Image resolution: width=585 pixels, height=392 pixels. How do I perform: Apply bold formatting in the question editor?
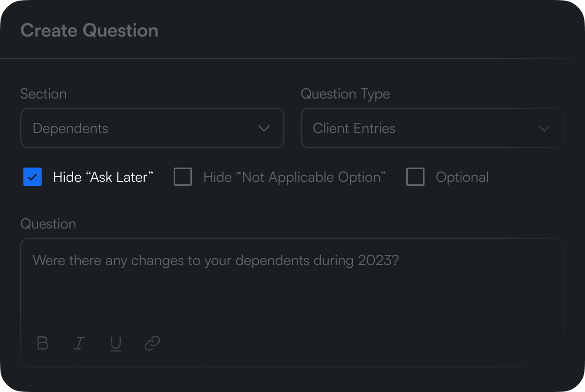(x=43, y=343)
